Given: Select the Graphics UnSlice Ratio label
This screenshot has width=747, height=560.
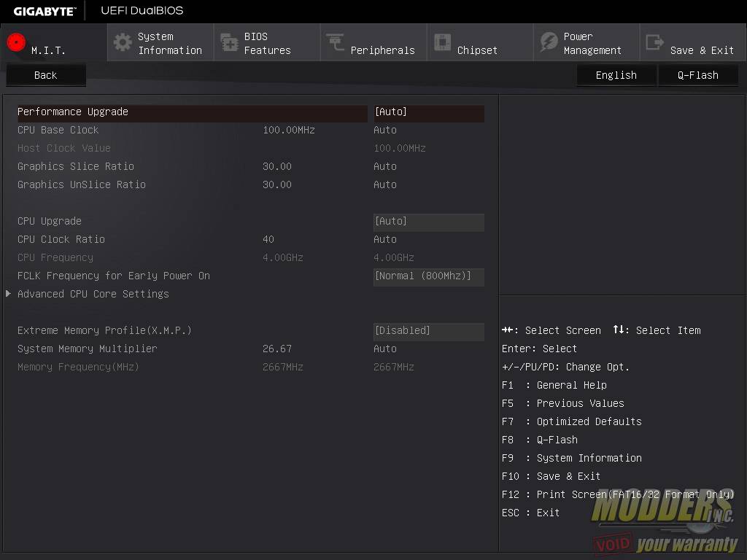Looking at the screenshot, I should [x=82, y=184].
